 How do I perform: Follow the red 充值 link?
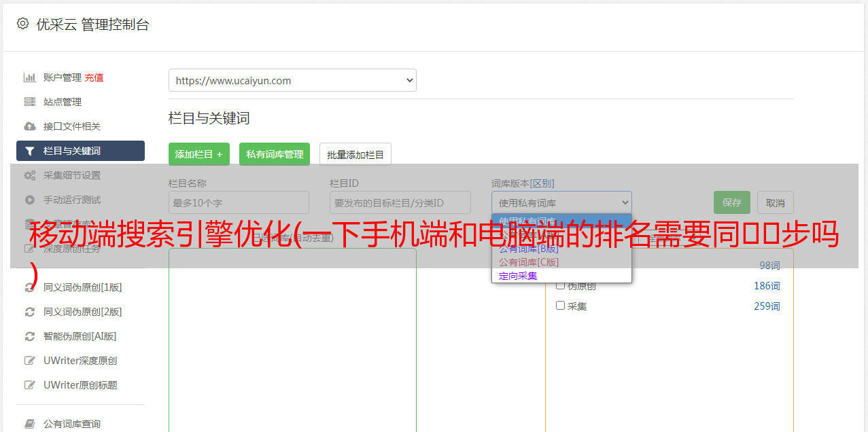coord(94,77)
